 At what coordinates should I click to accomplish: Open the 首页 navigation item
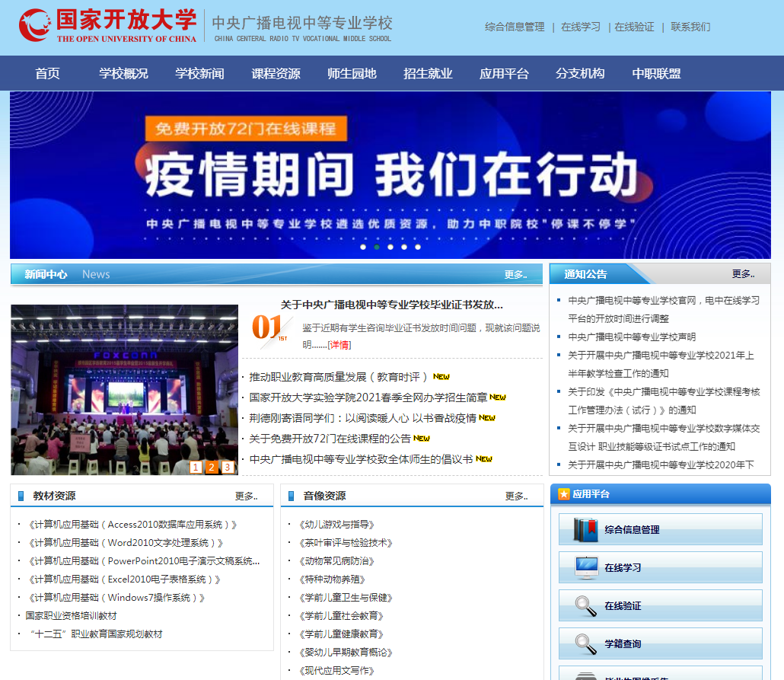click(x=47, y=74)
